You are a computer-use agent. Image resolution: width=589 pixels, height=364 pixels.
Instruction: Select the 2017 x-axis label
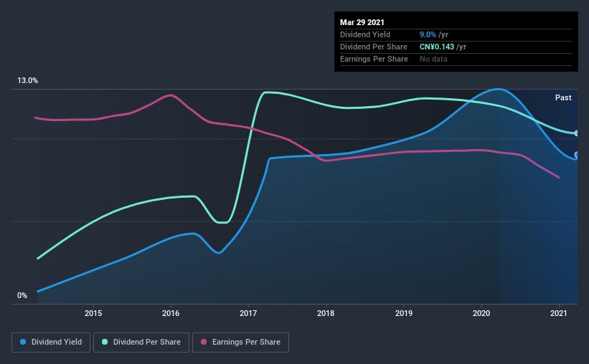pyautogui.click(x=248, y=313)
